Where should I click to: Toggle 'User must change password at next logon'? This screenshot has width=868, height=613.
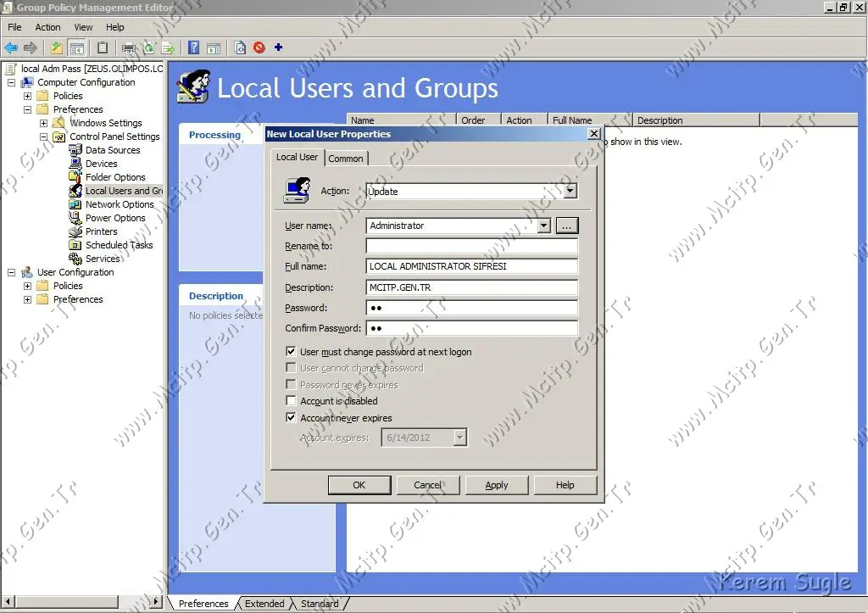coord(291,352)
